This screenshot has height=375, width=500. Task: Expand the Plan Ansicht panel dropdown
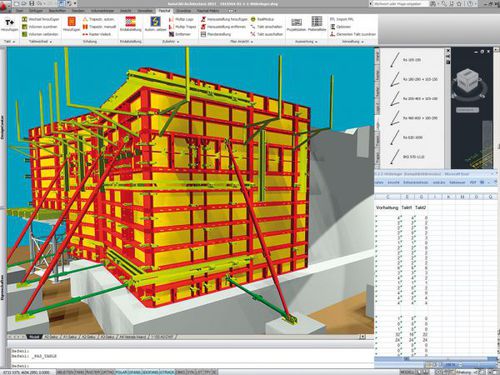point(252,42)
